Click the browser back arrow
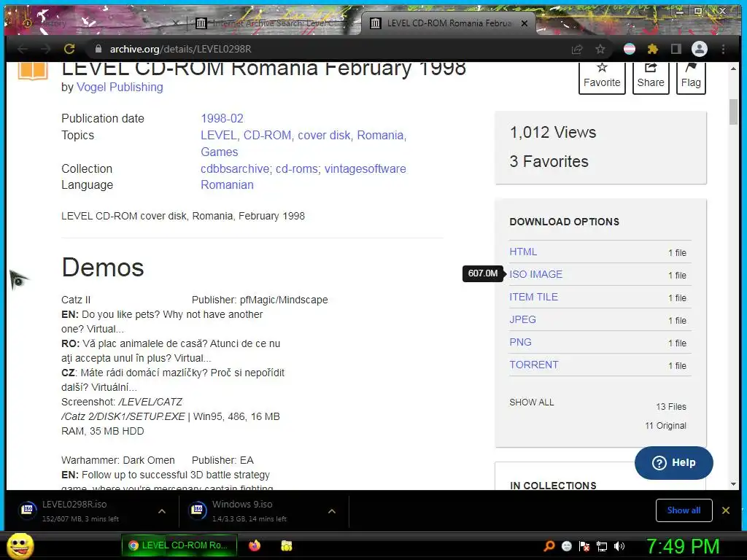This screenshot has width=747, height=560. click(x=23, y=49)
